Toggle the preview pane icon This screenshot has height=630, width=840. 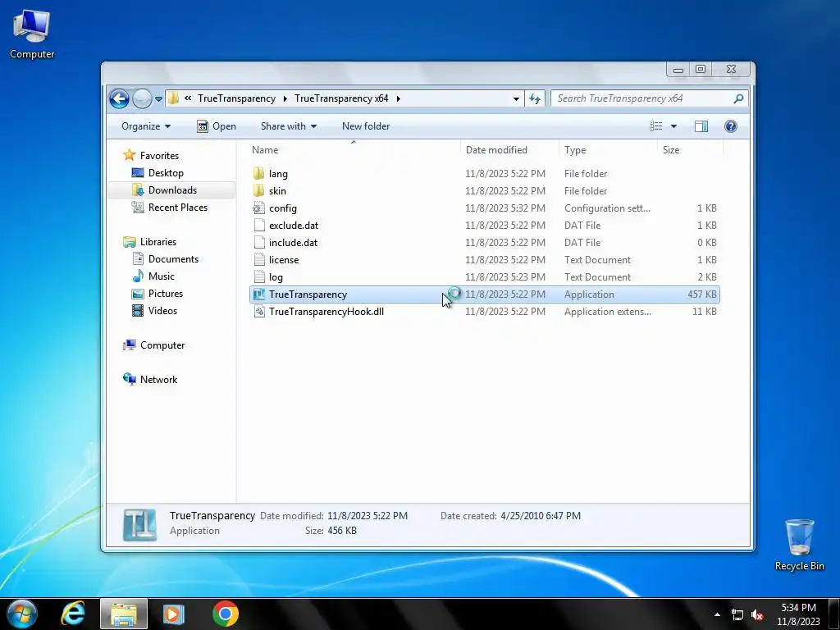(x=701, y=126)
